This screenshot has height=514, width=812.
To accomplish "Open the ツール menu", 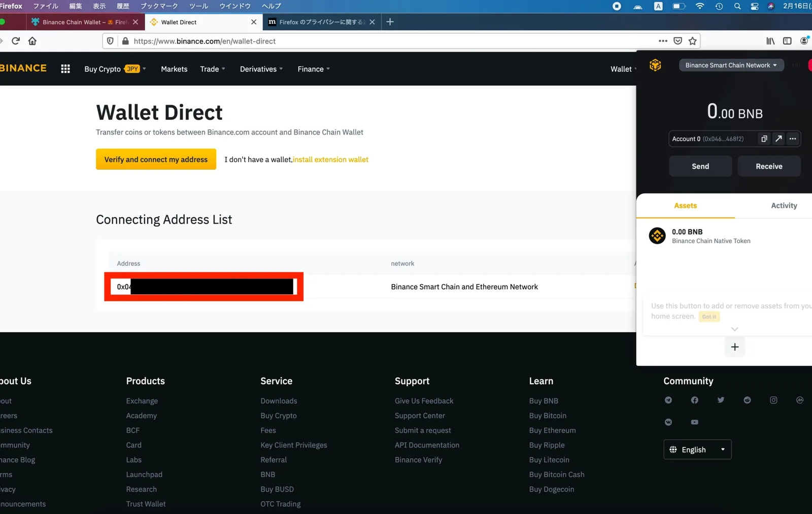I will tap(199, 6).
